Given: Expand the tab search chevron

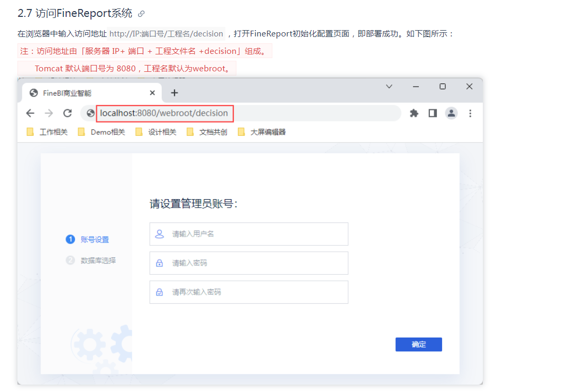Looking at the screenshot, I should (x=389, y=87).
